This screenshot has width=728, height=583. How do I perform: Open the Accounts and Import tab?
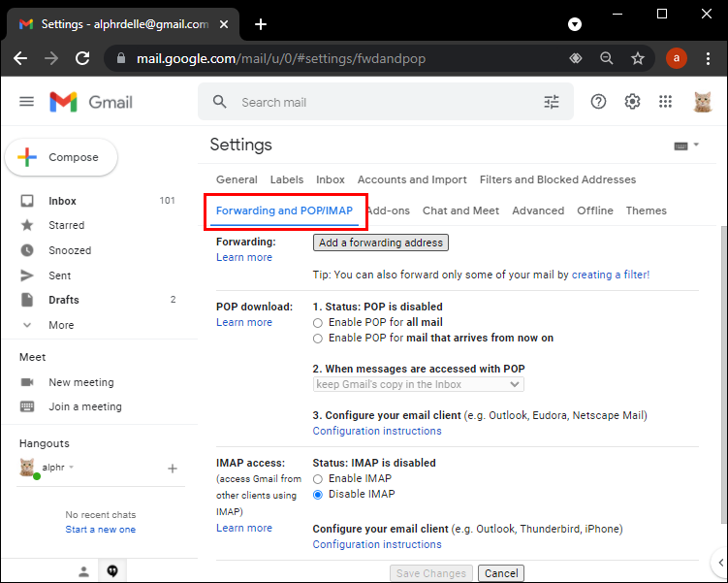pos(412,179)
